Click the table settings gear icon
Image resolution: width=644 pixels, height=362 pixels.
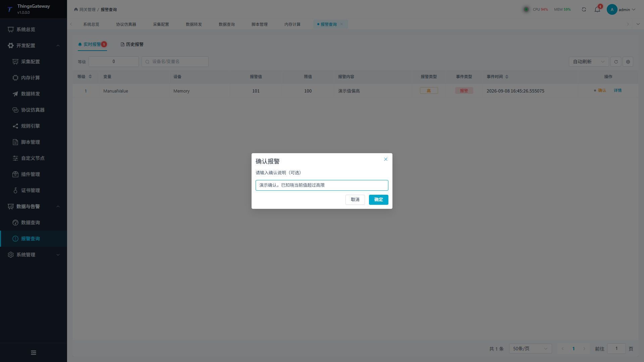628,62
